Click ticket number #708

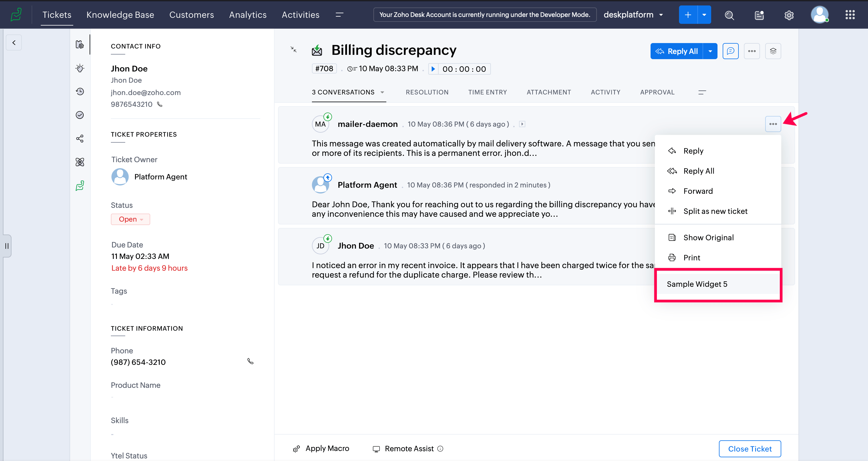[324, 69]
